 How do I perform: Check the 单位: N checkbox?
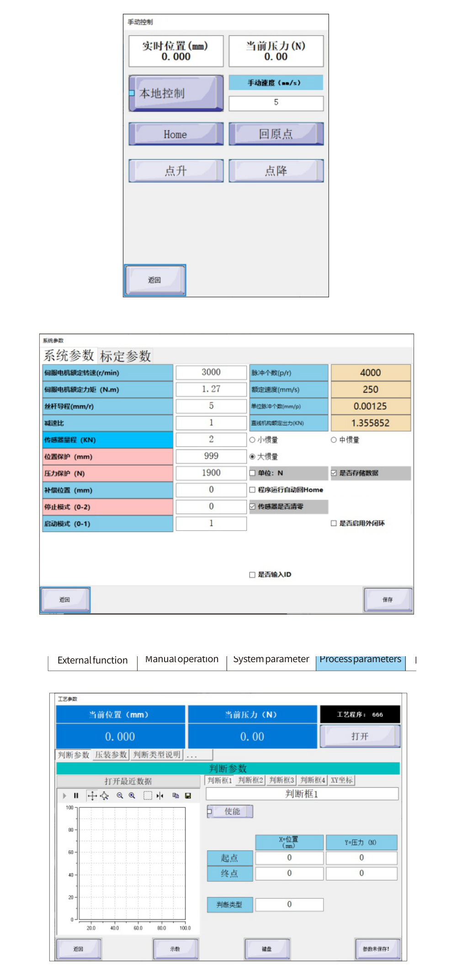click(x=252, y=473)
